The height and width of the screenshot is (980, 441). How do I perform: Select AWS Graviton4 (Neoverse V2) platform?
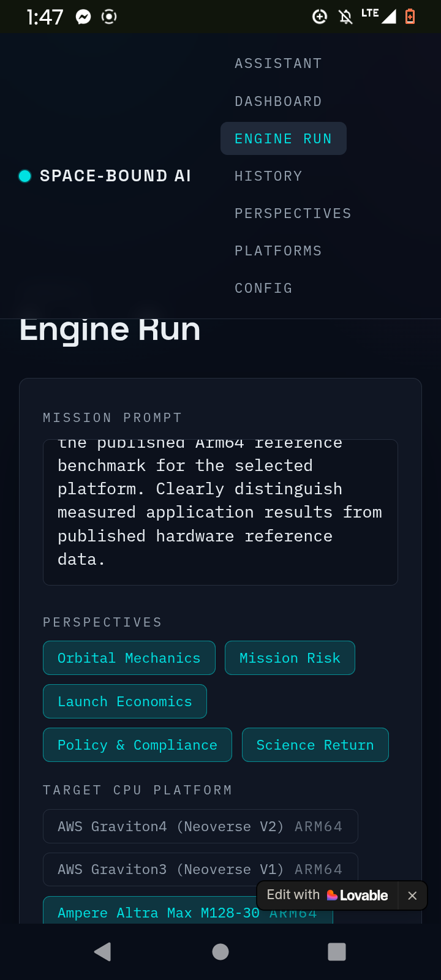point(200,826)
